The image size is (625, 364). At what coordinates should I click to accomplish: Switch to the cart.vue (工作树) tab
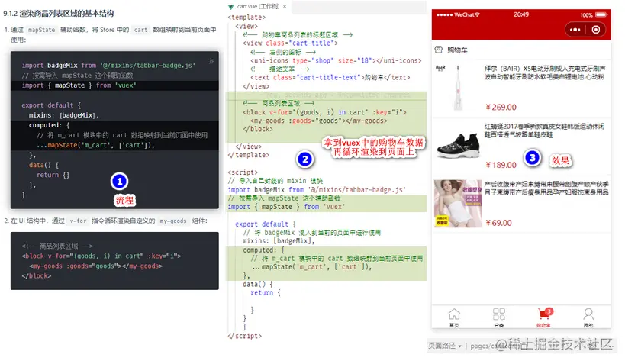point(258,6)
